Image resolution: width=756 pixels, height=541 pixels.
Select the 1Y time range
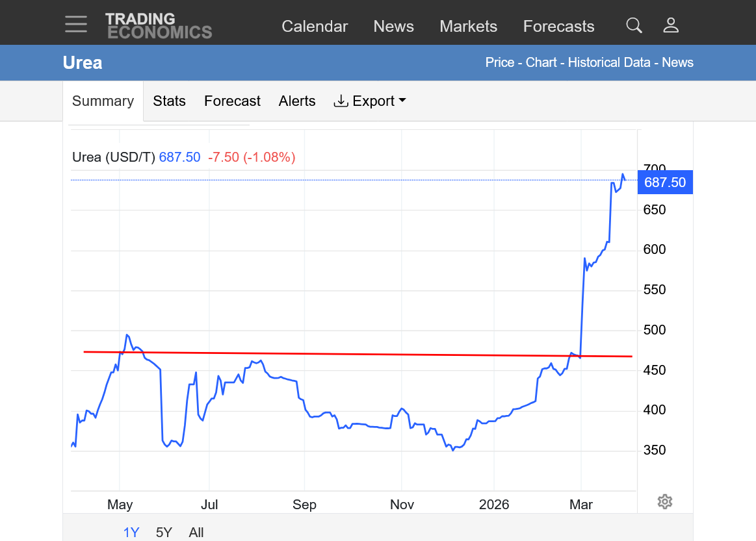[x=131, y=533]
